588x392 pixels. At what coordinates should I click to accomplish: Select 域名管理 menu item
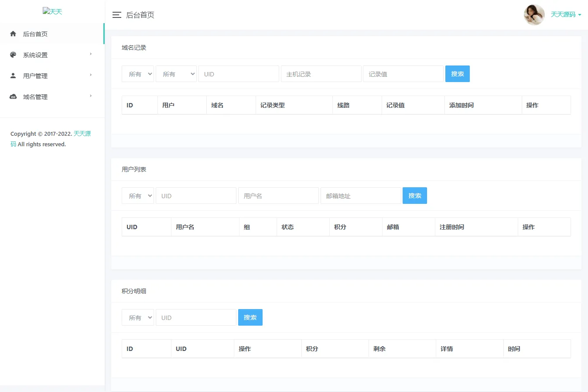coord(52,96)
